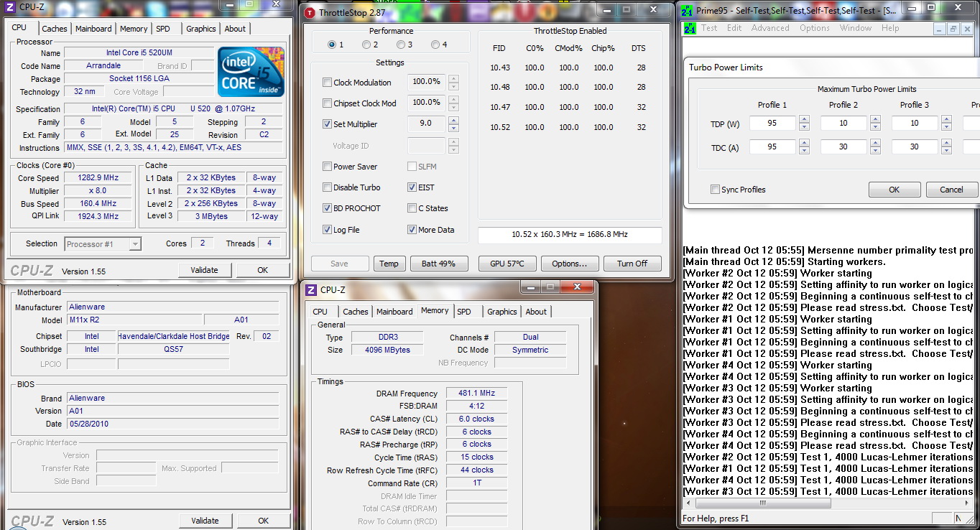Confirm Turbo Power Limits with OK
Screen dimensions: 980x530
(x=895, y=190)
